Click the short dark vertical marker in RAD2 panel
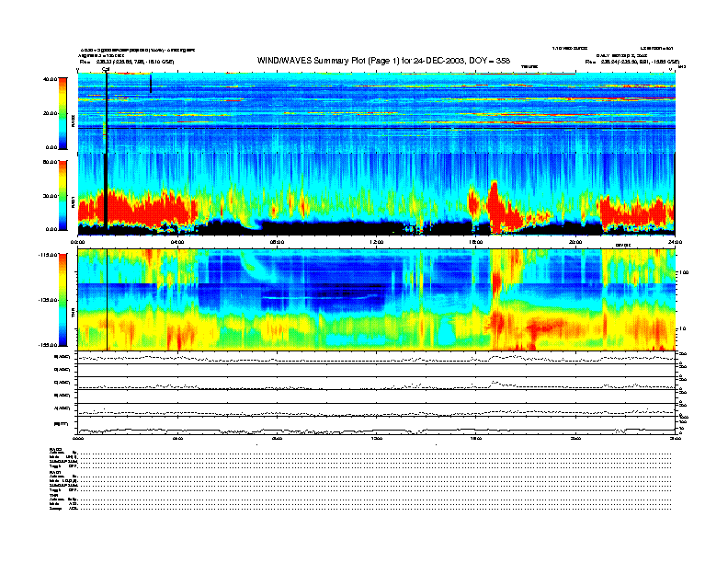 pyautogui.click(x=151, y=84)
